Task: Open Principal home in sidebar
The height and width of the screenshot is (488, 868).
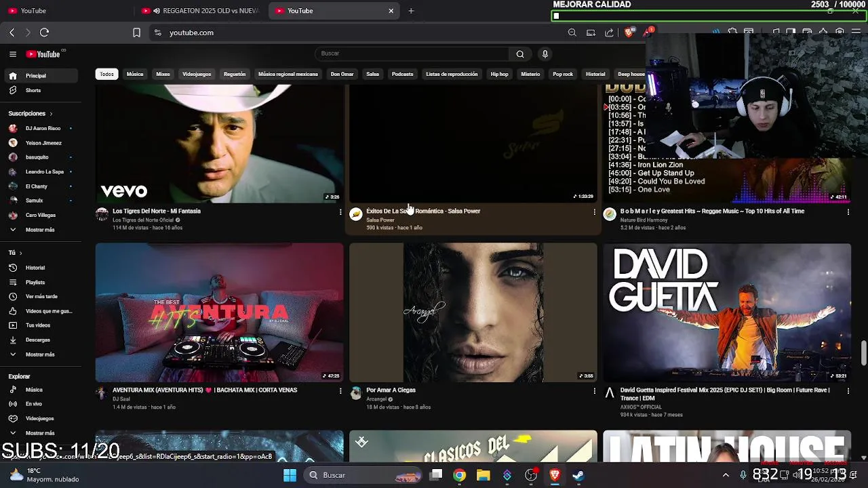Action: [41, 76]
